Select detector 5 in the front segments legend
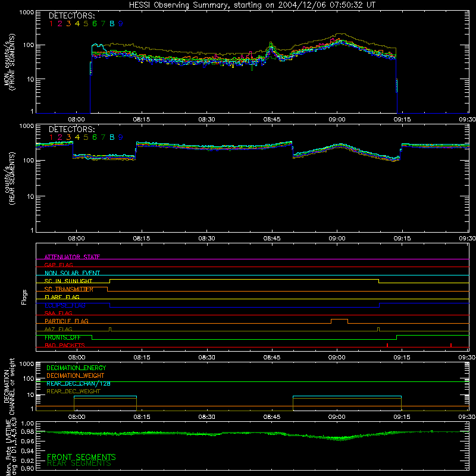This screenshot has width=476, height=476. (x=86, y=24)
